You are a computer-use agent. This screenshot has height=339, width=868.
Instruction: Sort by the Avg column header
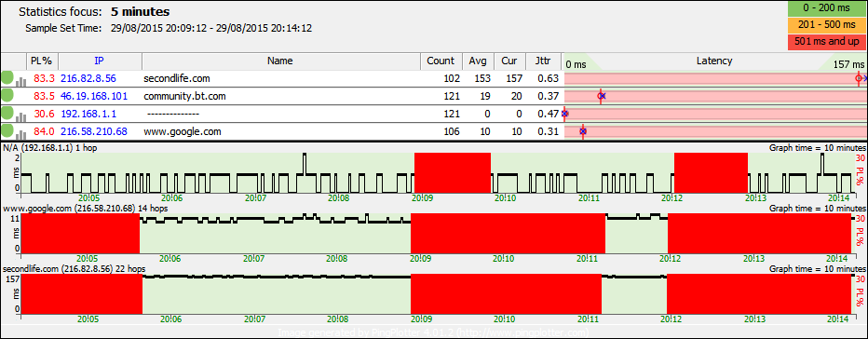point(478,61)
